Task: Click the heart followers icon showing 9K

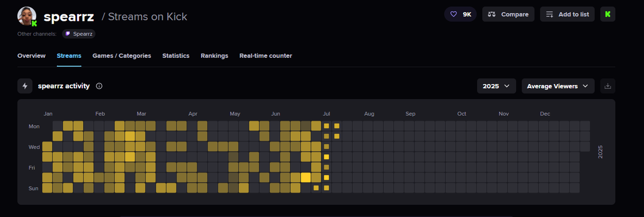Action: 460,14
